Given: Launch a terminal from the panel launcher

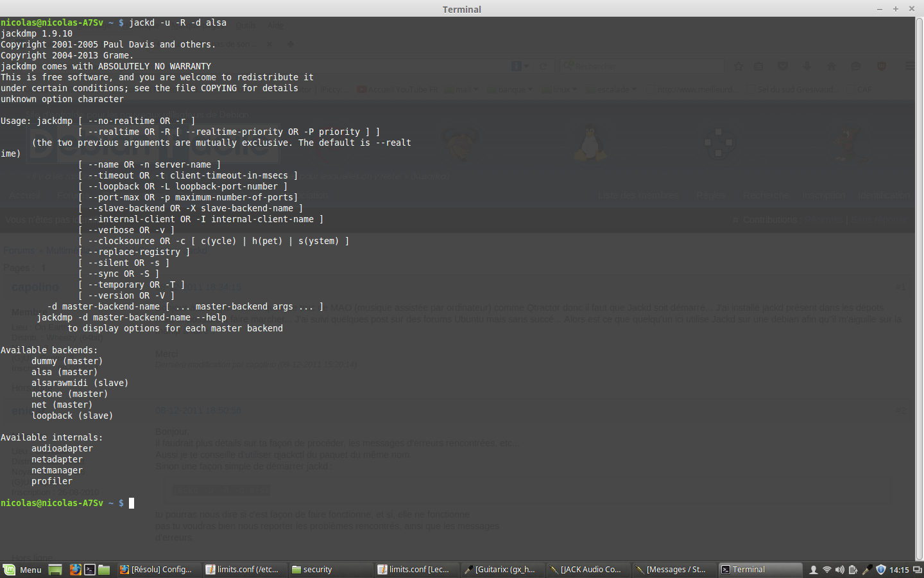Looking at the screenshot, I should [90, 570].
